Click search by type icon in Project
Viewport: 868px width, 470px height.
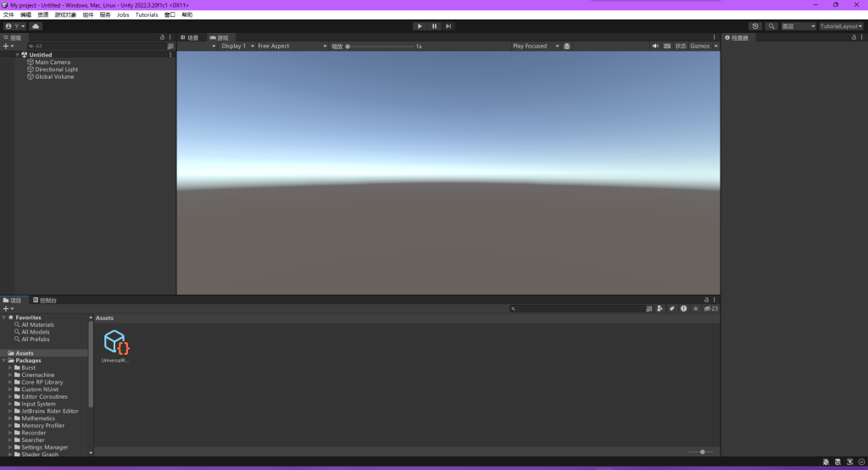pyautogui.click(x=660, y=309)
